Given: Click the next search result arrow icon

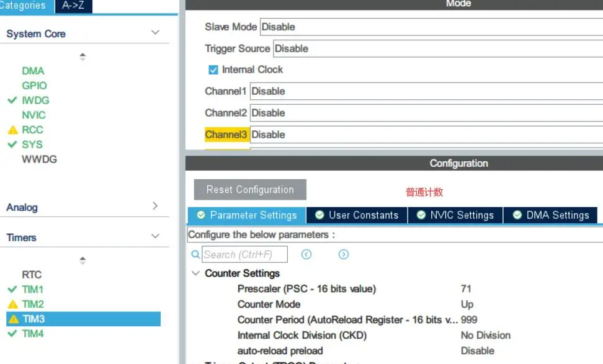Looking at the screenshot, I should 344,254.
